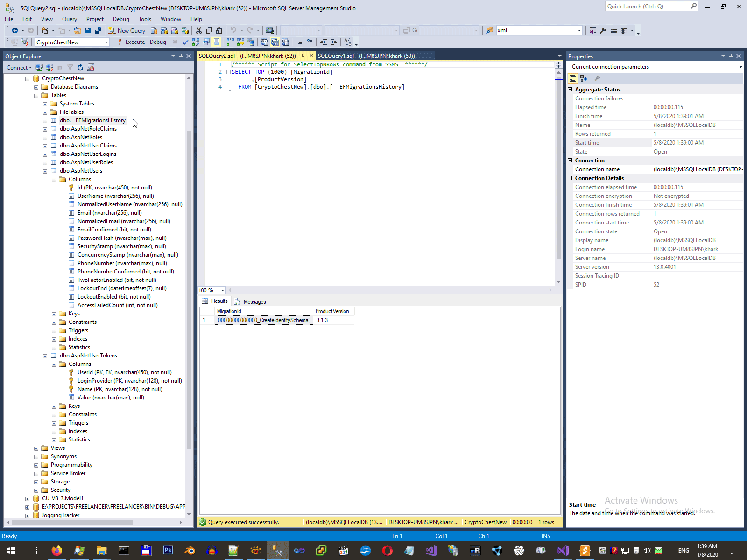The image size is (747, 560).
Task: Toggle Categorized view in Properties panel
Action: [573, 78]
